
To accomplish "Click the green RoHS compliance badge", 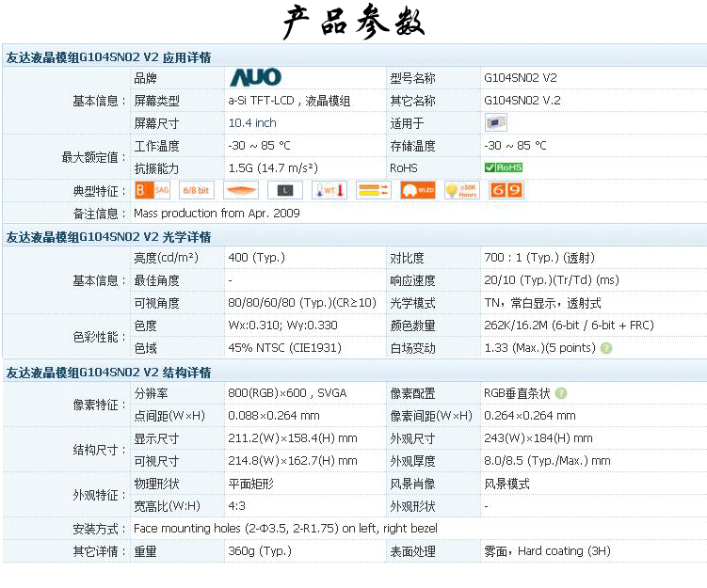I will pos(504,167).
